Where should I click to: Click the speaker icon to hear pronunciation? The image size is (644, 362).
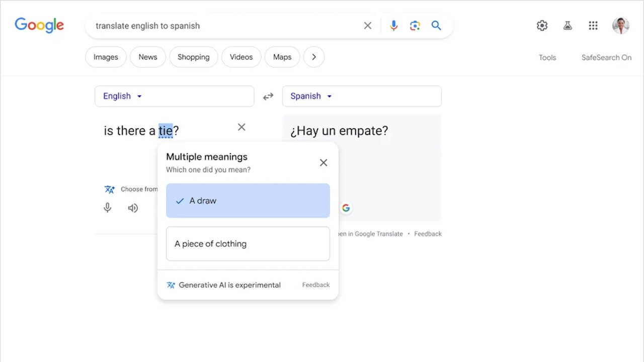coord(133,208)
